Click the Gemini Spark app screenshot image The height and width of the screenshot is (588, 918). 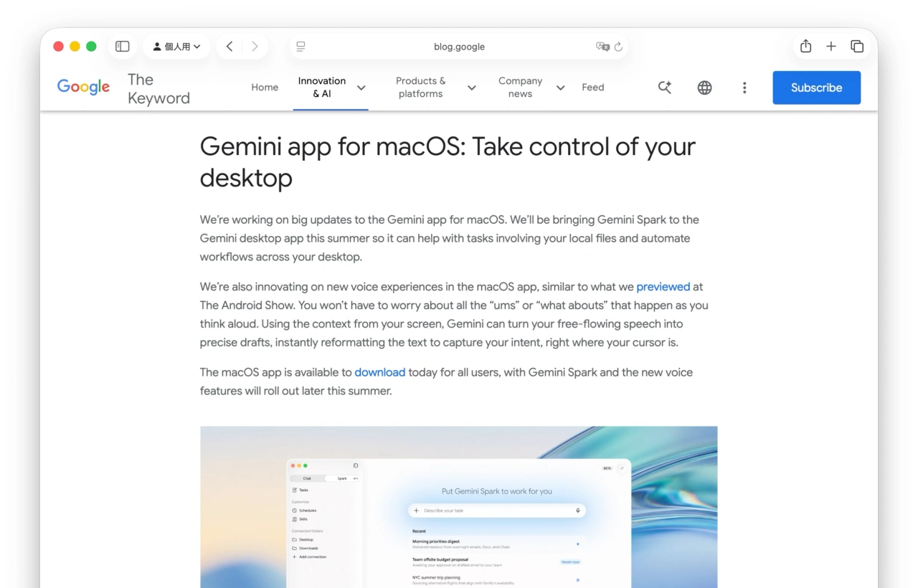(459, 507)
